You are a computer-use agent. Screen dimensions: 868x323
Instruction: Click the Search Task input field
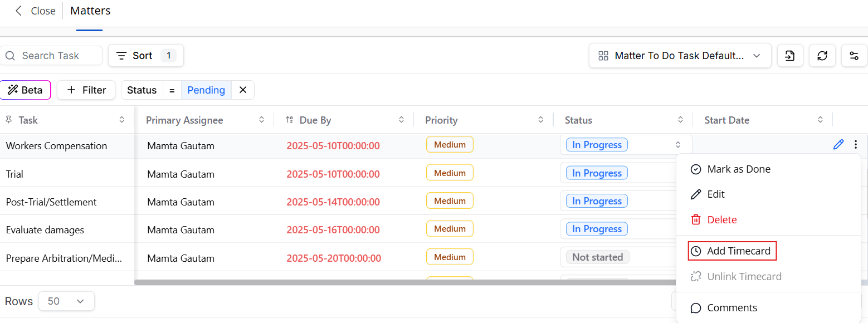(51, 56)
